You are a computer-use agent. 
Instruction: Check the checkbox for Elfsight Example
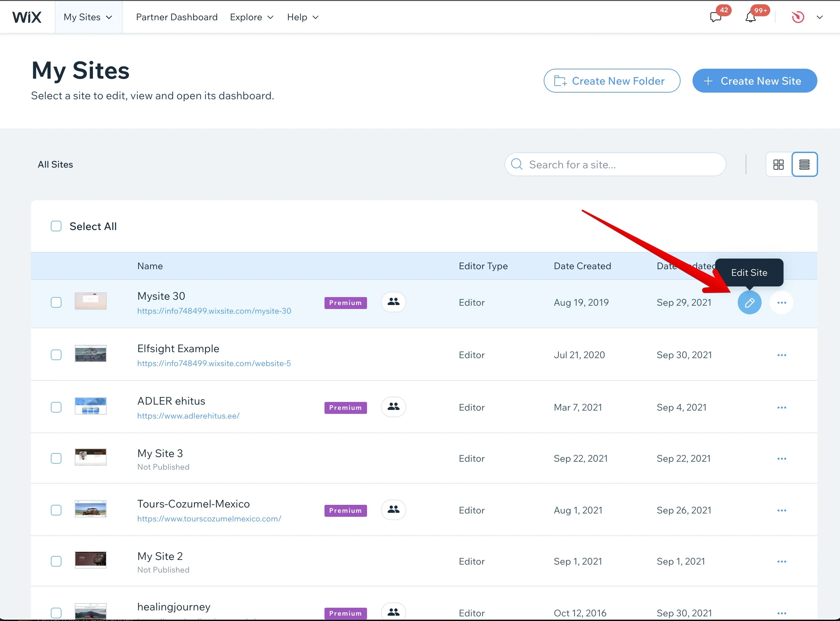[x=55, y=355]
